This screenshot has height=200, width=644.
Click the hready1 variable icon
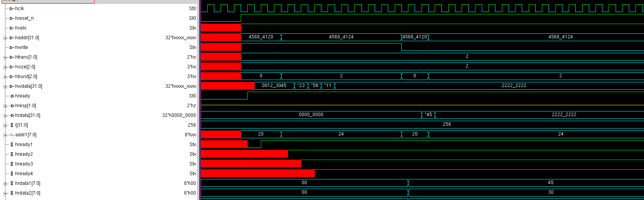point(12,144)
